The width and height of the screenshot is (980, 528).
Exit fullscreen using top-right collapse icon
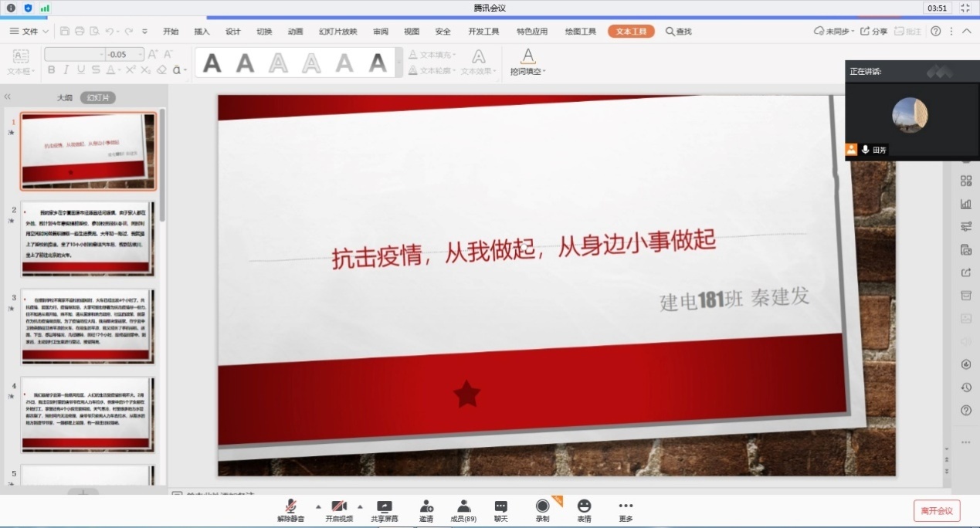coord(965,8)
